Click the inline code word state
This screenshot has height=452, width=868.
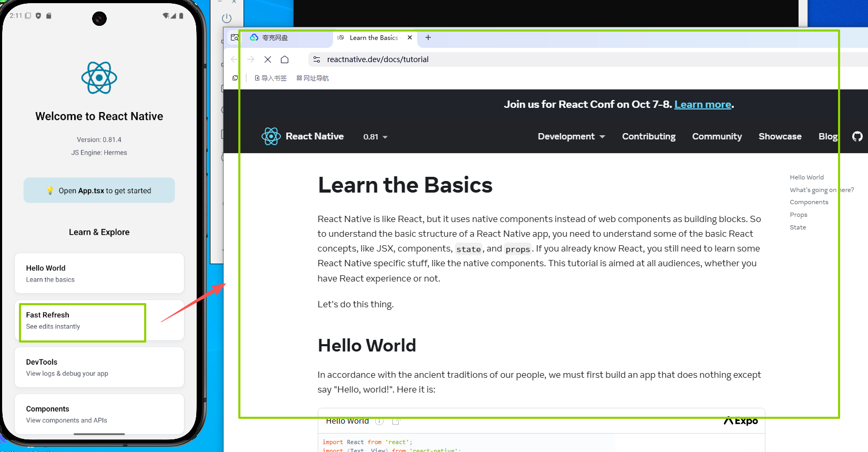[468, 249]
